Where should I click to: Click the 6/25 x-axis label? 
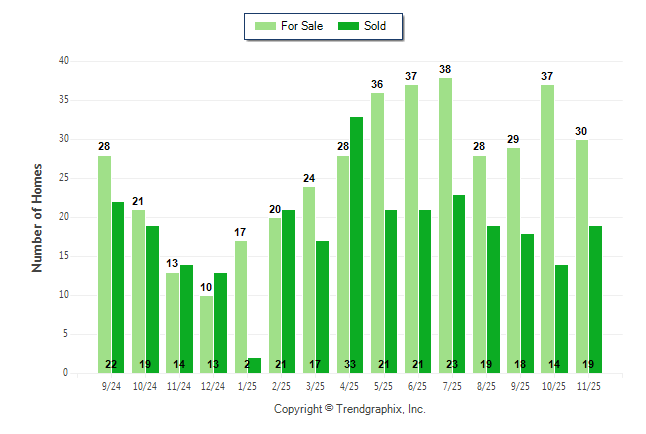point(418,385)
